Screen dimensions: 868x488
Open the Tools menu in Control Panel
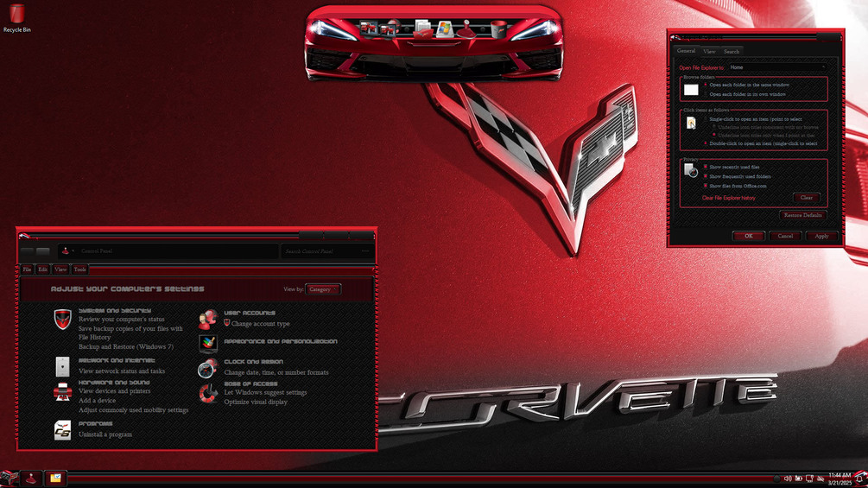click(79, 269)
